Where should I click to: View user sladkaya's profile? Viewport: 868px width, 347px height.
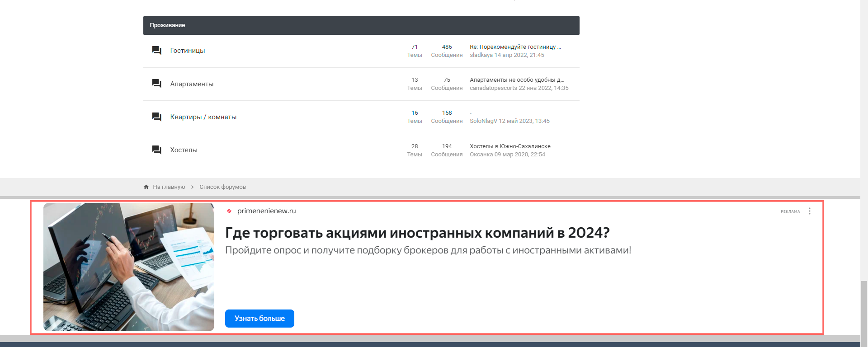pyautogui.click(x=481, y=55)
